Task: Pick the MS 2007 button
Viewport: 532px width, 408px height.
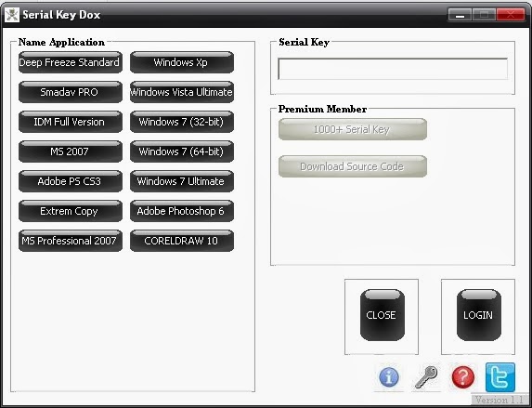Action: [71, 151]
